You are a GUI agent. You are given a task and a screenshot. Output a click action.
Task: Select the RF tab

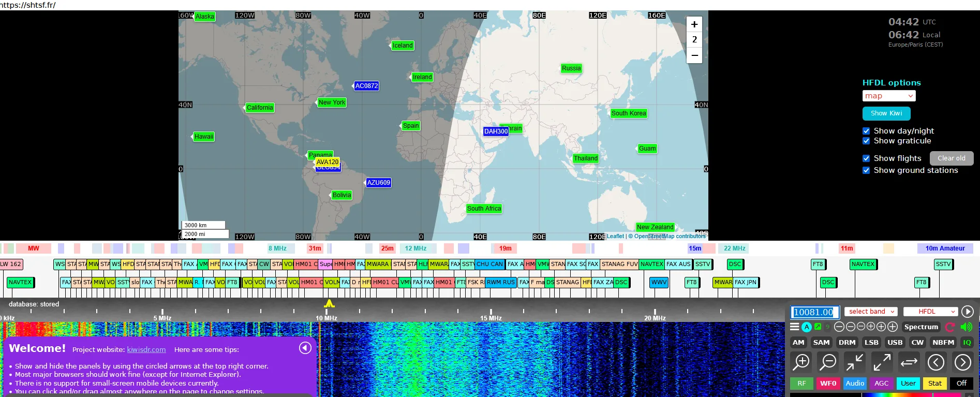point(801,384)
